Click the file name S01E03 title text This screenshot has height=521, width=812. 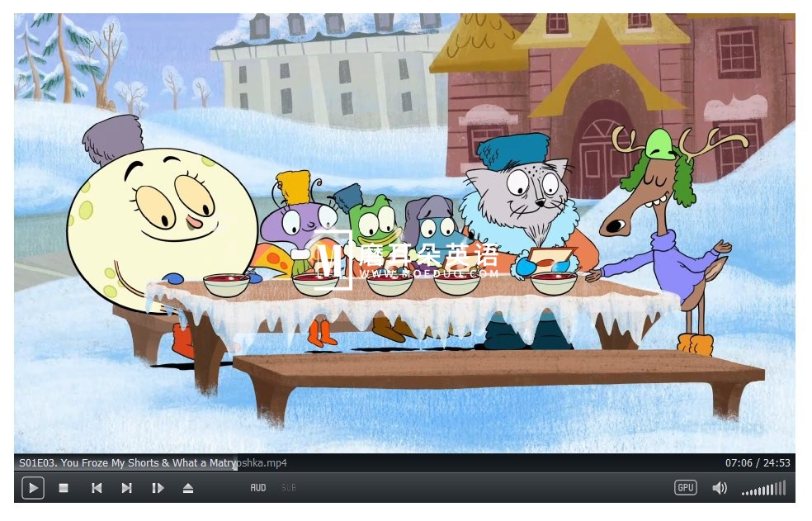click(153, 462)
